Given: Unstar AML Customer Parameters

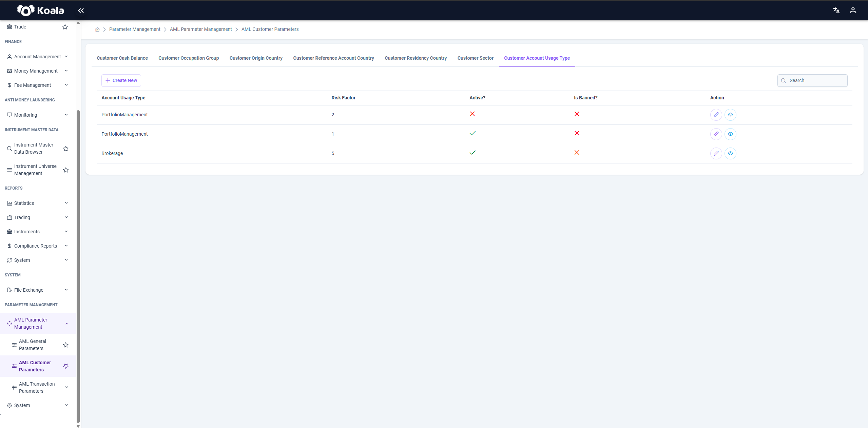Looking at the screenshot, I should coord(66,366).
